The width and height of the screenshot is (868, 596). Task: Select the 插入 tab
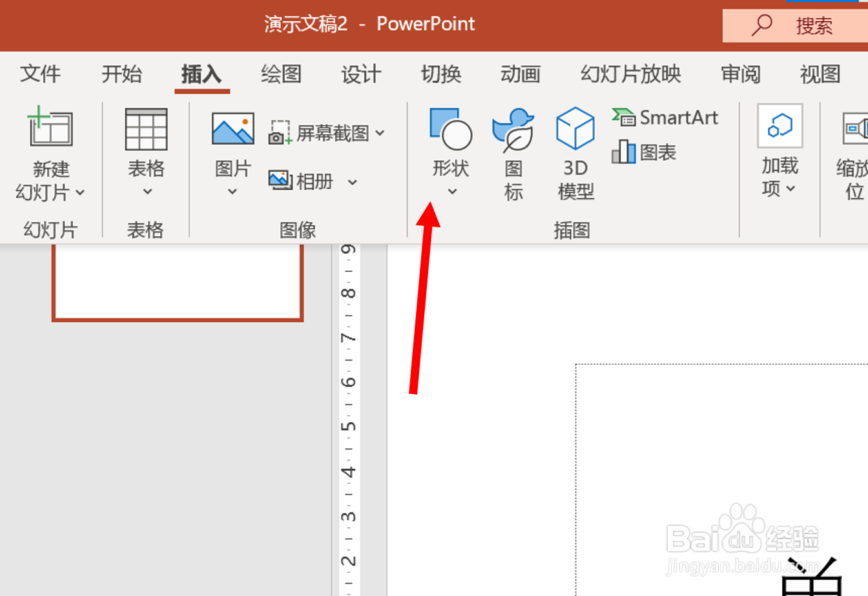pos(201,74)
